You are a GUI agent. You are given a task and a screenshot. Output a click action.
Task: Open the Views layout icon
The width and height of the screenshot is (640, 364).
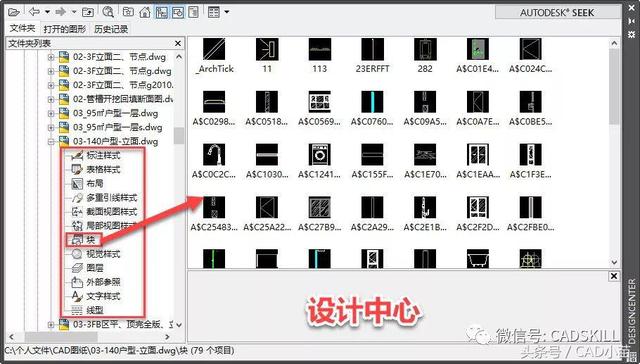[x=213, y=12]
